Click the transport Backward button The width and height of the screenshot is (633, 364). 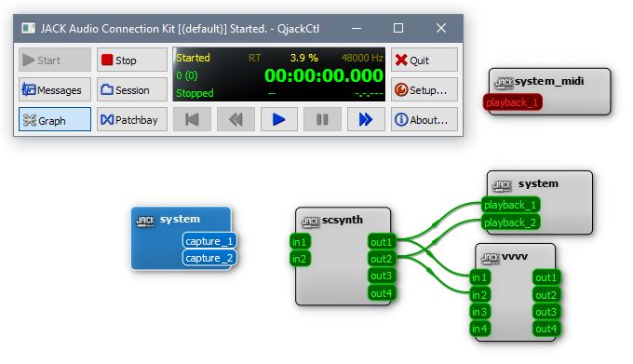236,119
